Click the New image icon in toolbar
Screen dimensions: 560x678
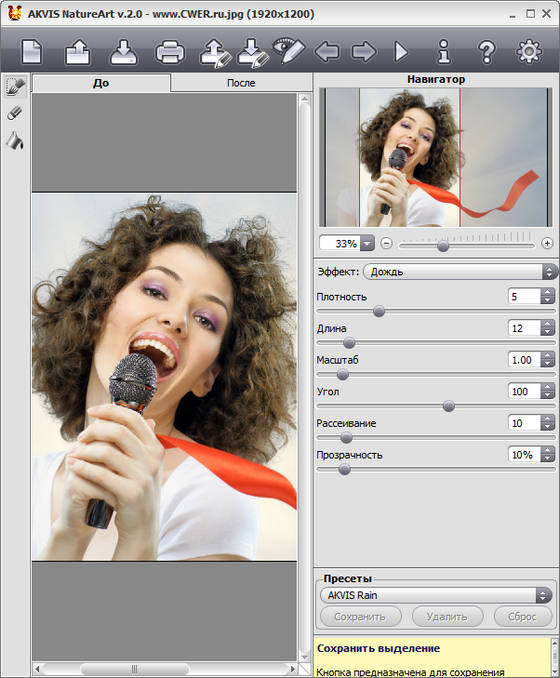32,52
